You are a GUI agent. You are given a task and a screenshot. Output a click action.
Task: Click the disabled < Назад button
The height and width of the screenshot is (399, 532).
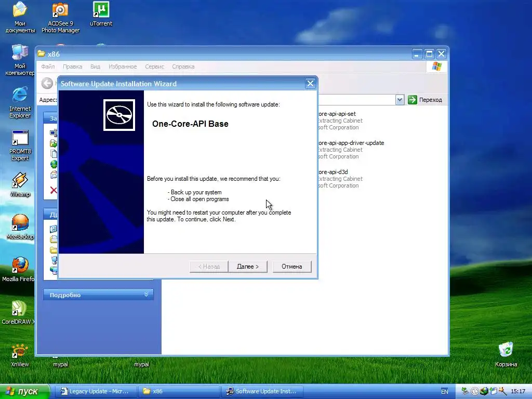click(x=209, y=267)
